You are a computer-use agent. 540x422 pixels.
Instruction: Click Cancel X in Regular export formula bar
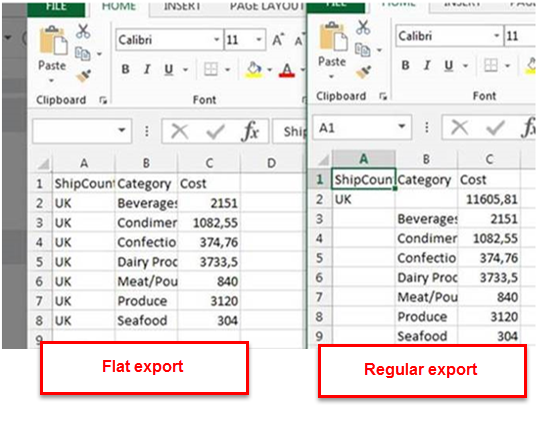460,127
